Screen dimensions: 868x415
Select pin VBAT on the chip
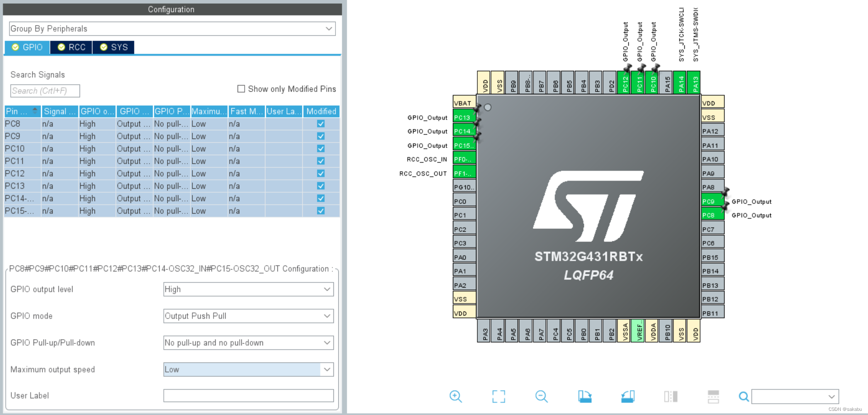click(464, 103)
